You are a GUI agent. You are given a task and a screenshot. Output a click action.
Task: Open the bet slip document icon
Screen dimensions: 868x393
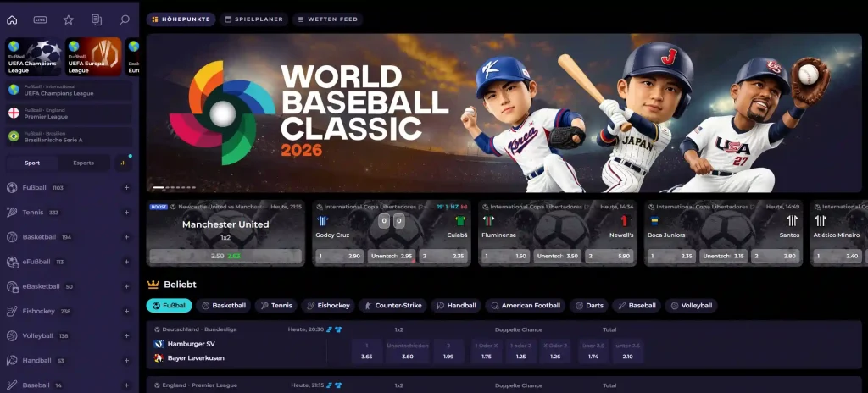[x=97, y=20]
